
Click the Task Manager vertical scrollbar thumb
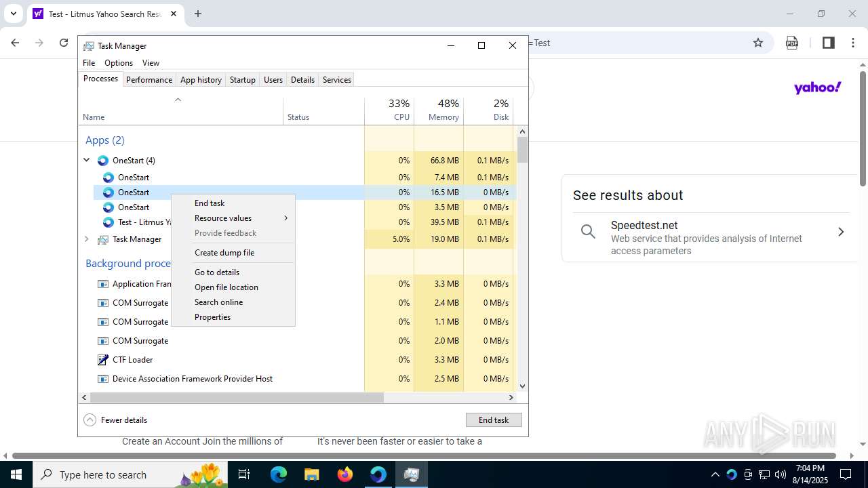pos(522,150)
